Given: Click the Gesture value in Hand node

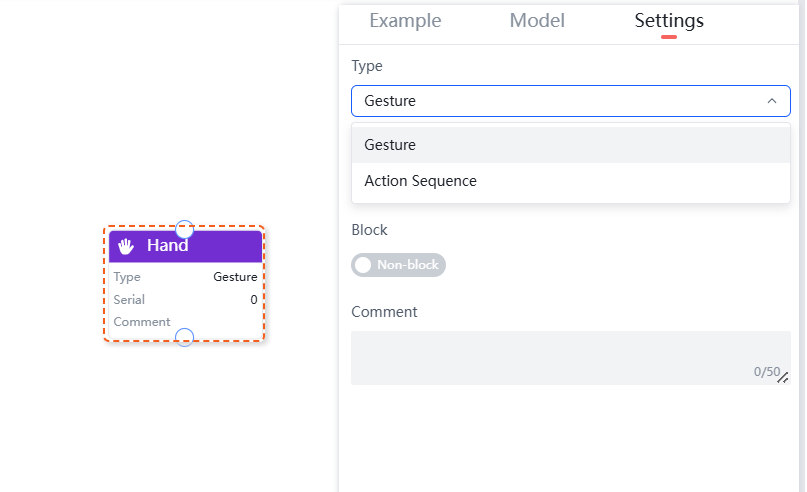Looking at the screenshot, I should point(235,277).
